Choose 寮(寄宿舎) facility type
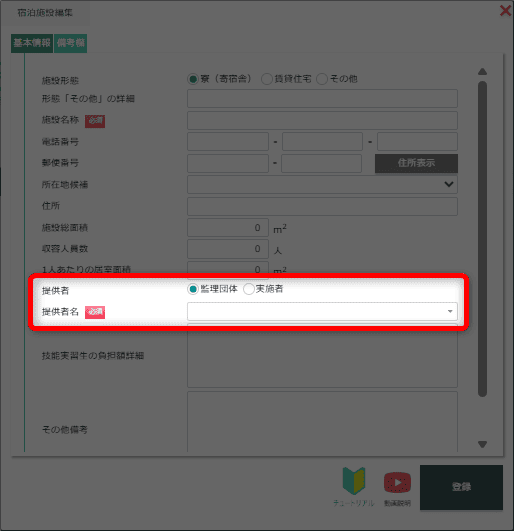The image size is (514, 531). pyautogui.click(x=193, y=79)
